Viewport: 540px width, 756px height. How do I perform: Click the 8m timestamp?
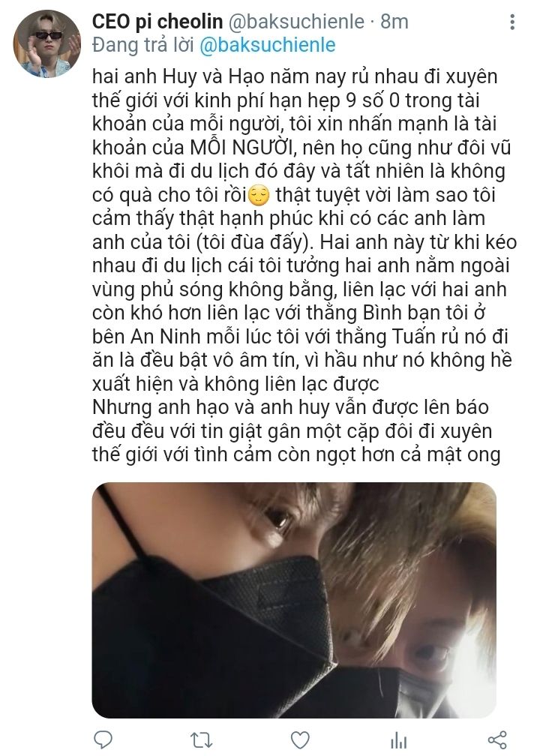click(x=394, y=22)
